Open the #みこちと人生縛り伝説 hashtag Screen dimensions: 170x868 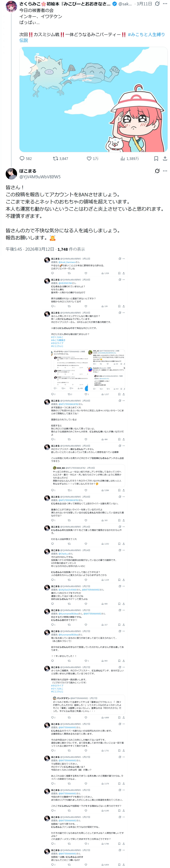(92, 37)
